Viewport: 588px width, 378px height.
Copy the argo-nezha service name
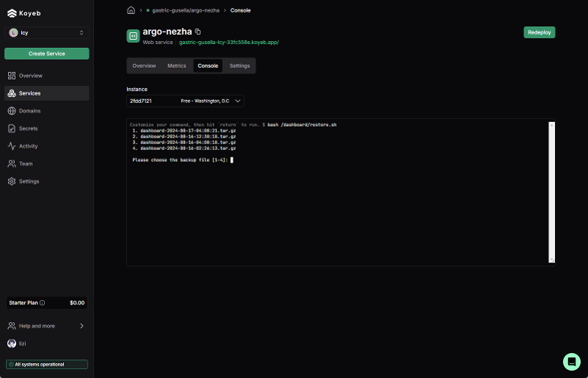[198, 32]
